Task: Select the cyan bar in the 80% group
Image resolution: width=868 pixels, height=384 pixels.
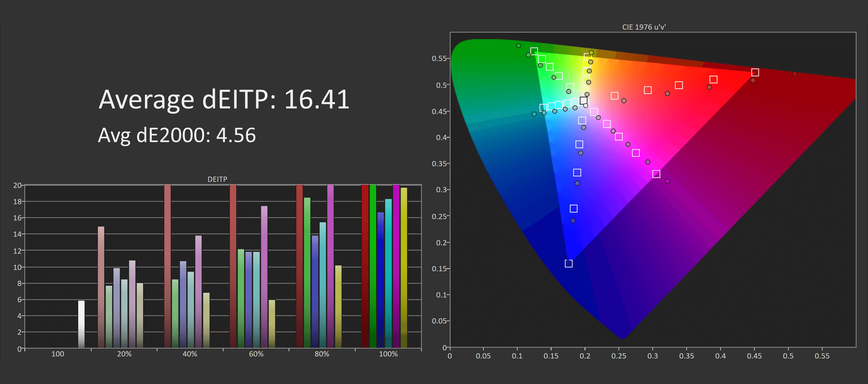Action: tap(323, 285)
